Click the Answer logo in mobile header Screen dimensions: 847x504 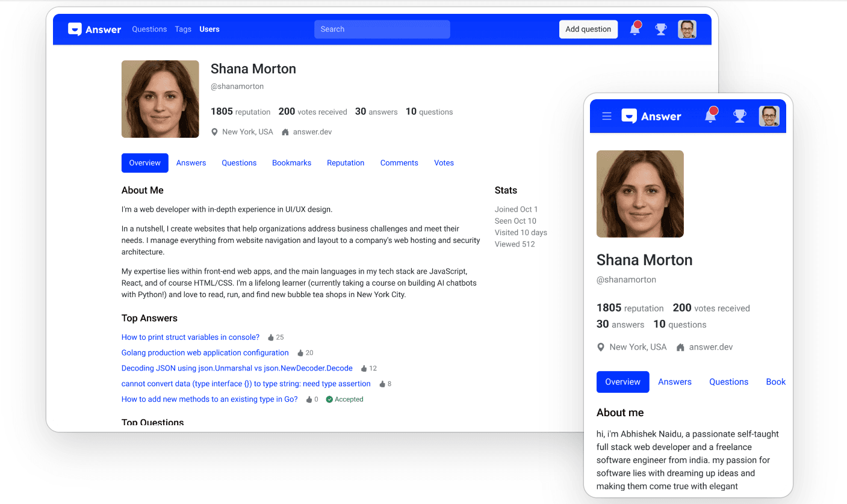[x=651, y=116]
